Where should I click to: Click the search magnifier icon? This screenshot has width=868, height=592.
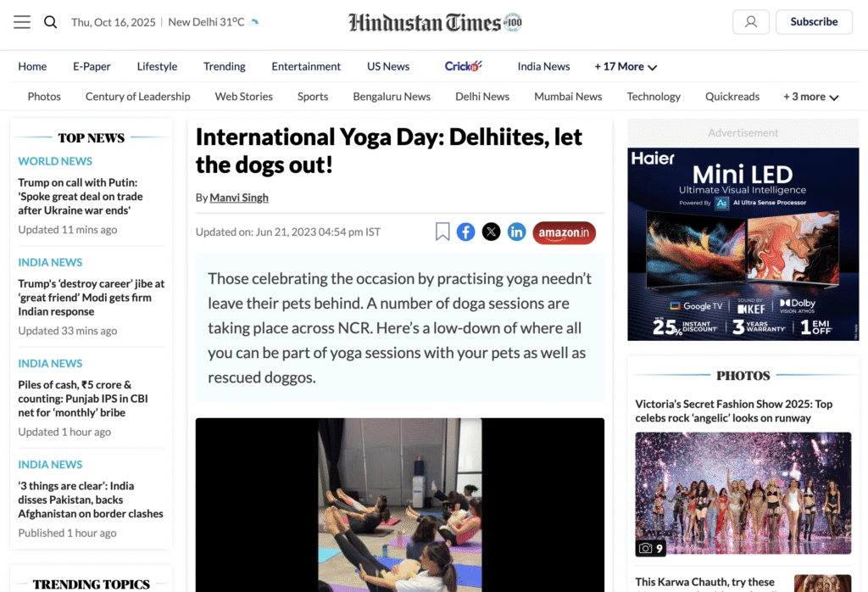click(x=51, y=22)
